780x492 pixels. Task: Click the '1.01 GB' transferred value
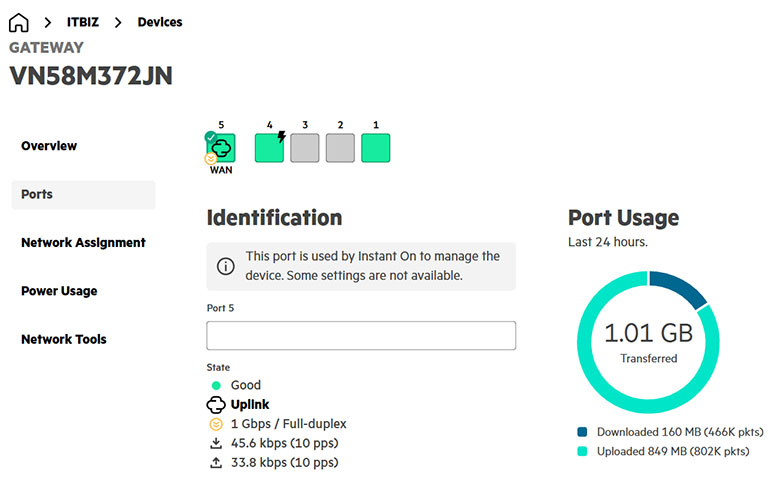click(648, 333)
